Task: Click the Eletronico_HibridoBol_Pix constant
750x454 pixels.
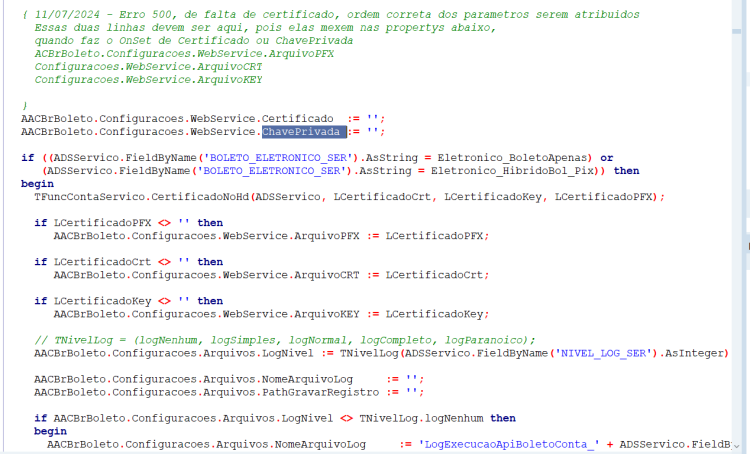Action: 512,171
